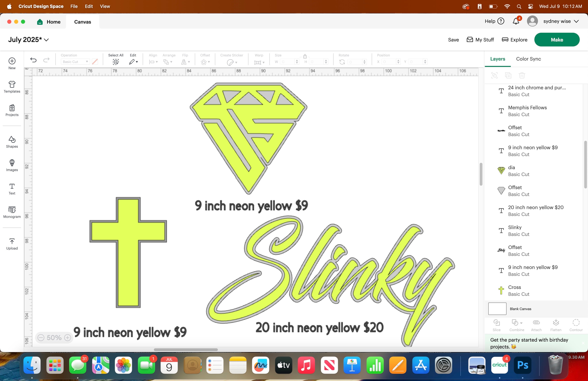Expand the sydney wise account menu

[576, 21]
